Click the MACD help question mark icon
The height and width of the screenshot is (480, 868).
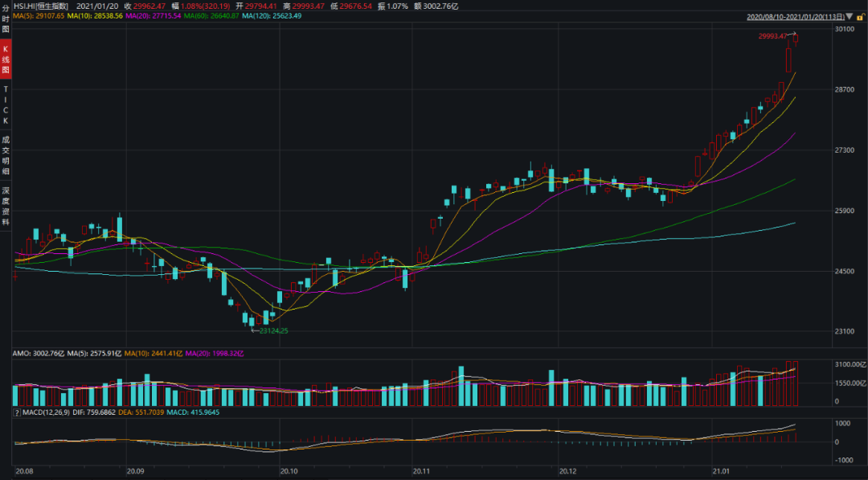point(15,412)
